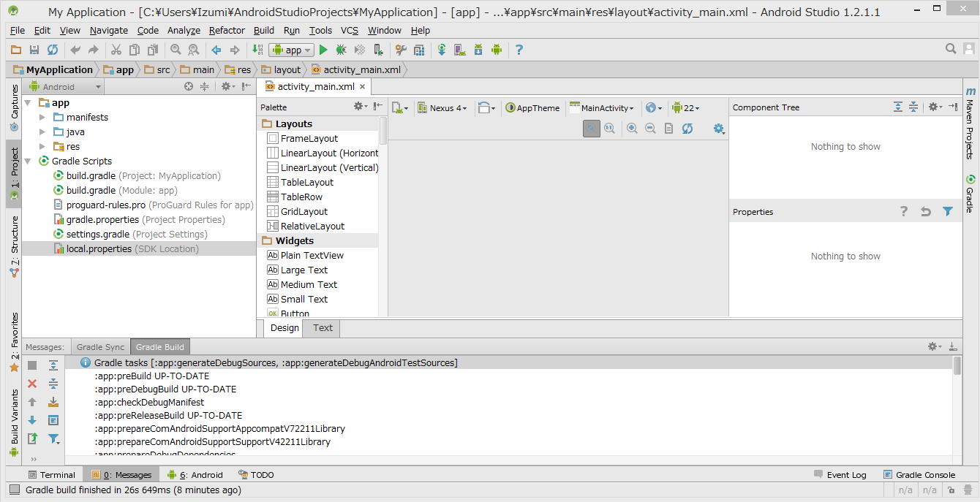Attach debugger to Android process icon

point(378,50)
